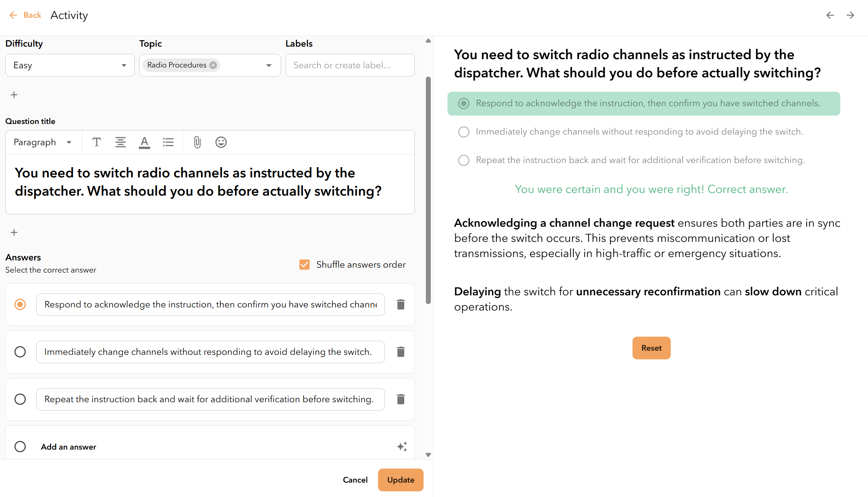Open the Difficulty dropdown set to Easy

[70, 65]
